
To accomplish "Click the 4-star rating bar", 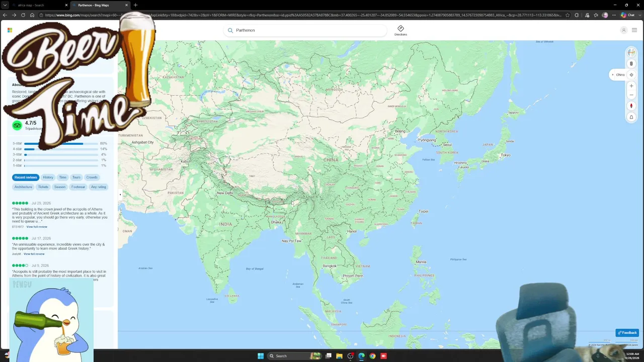I will coord(61,149).
